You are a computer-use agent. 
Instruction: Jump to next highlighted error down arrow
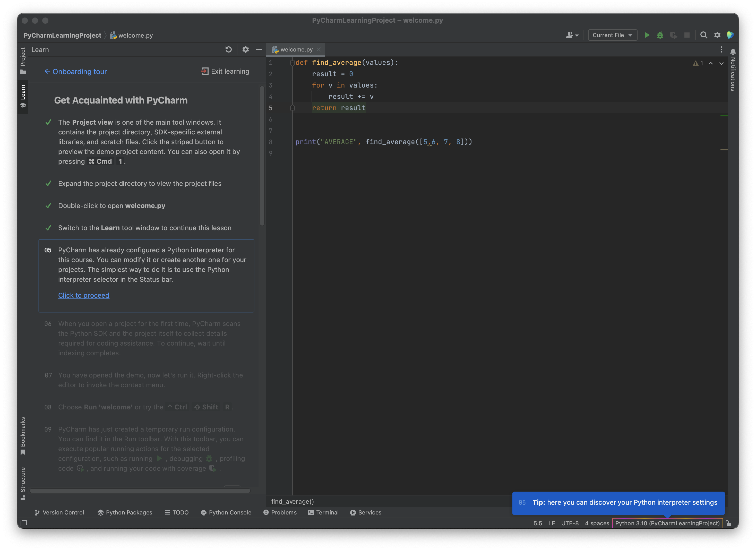721,63
